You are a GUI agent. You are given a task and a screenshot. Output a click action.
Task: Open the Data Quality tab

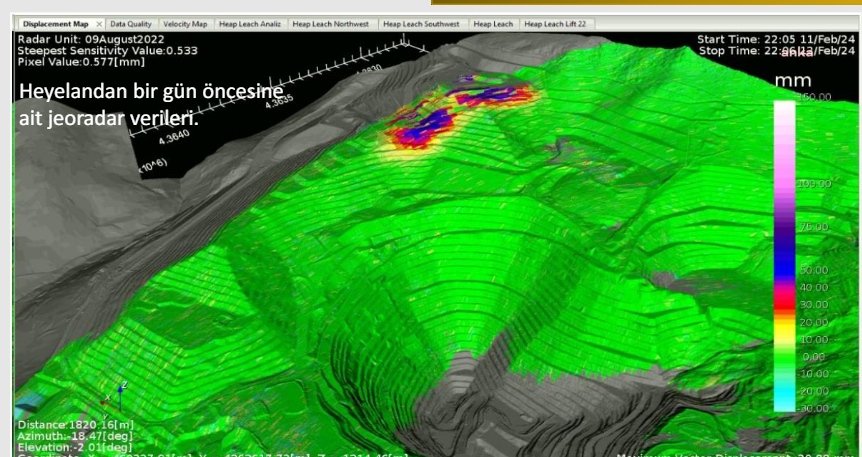click(x=131, y=23)
